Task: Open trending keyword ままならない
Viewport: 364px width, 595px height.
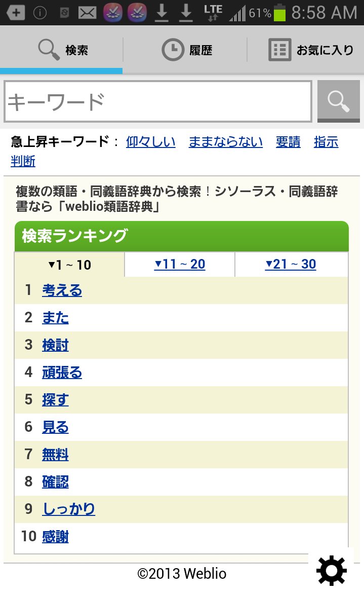Action: [226, 142]
